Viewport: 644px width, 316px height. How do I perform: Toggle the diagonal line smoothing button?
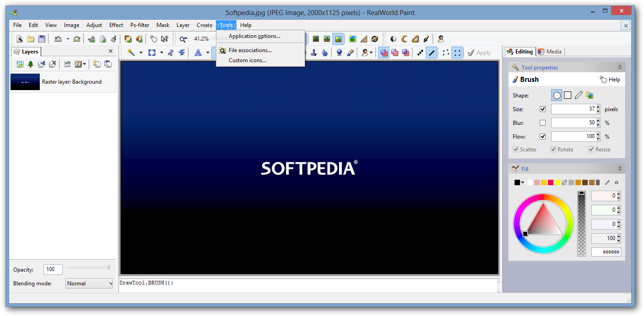pos(431,53)
